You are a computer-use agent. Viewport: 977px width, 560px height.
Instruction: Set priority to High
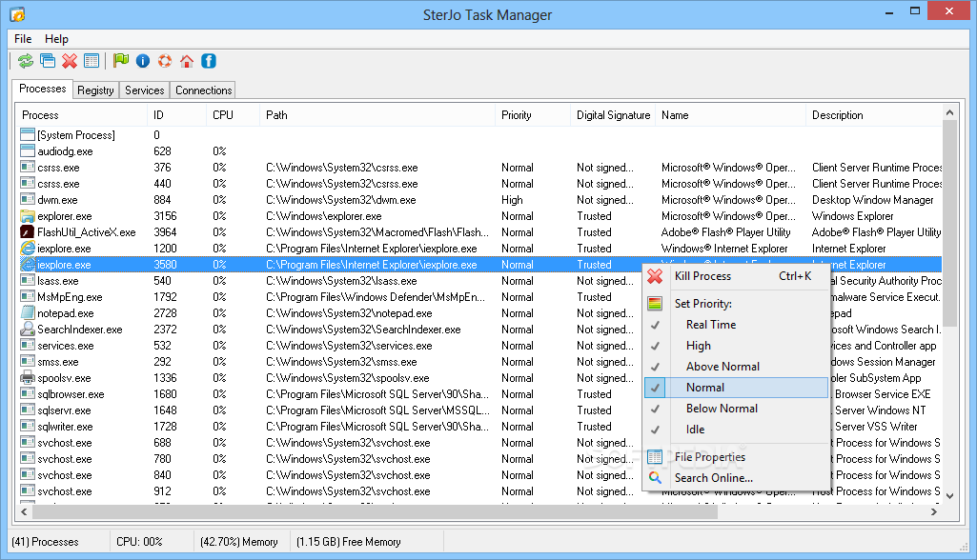[736, 346]
